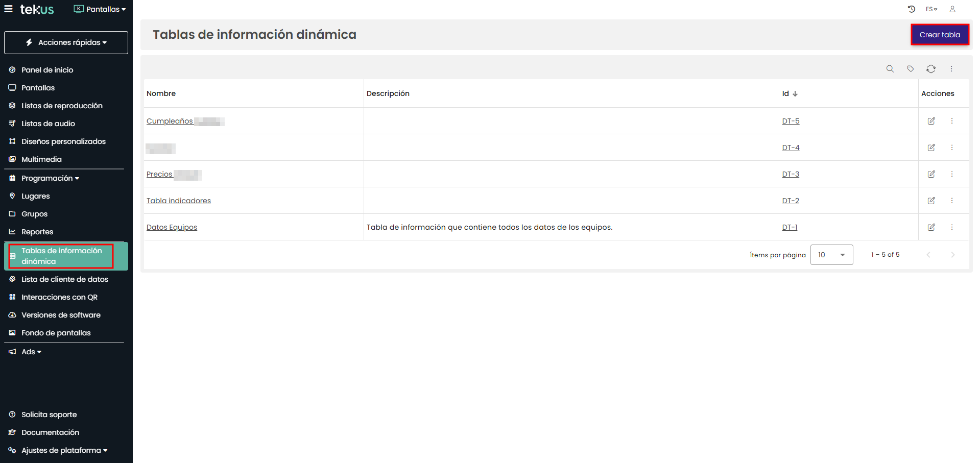Click the Crear tabla button
Screen dimensions: 980x463
[939, 35]
